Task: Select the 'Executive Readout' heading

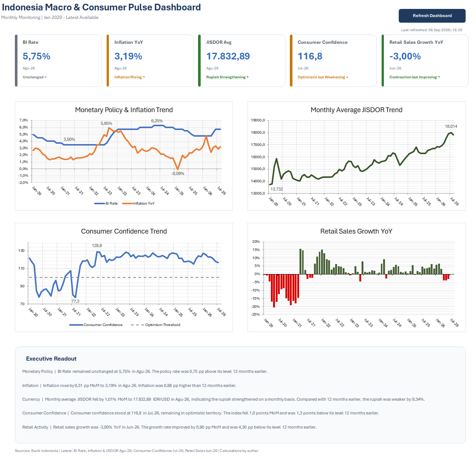Action: 51,359
